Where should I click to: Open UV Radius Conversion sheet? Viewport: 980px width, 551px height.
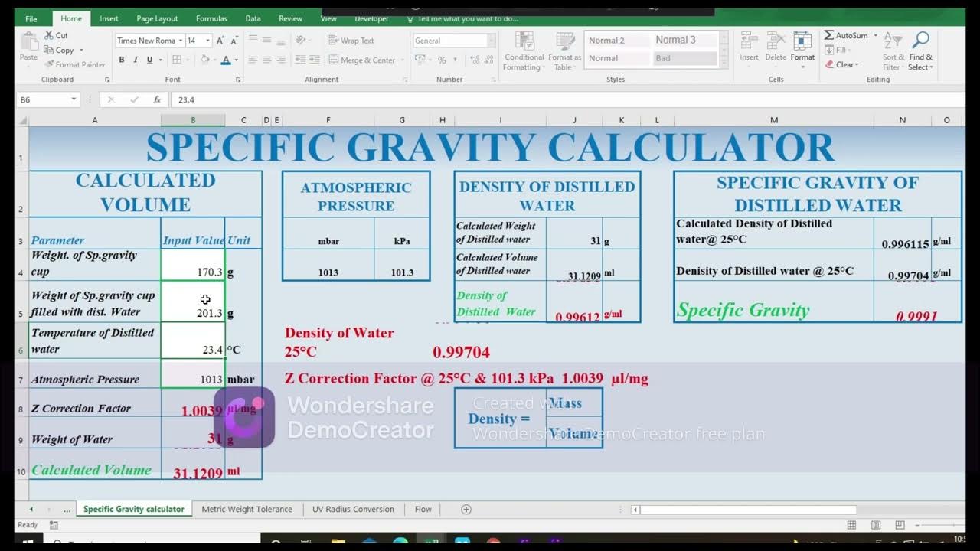[353, 509]
